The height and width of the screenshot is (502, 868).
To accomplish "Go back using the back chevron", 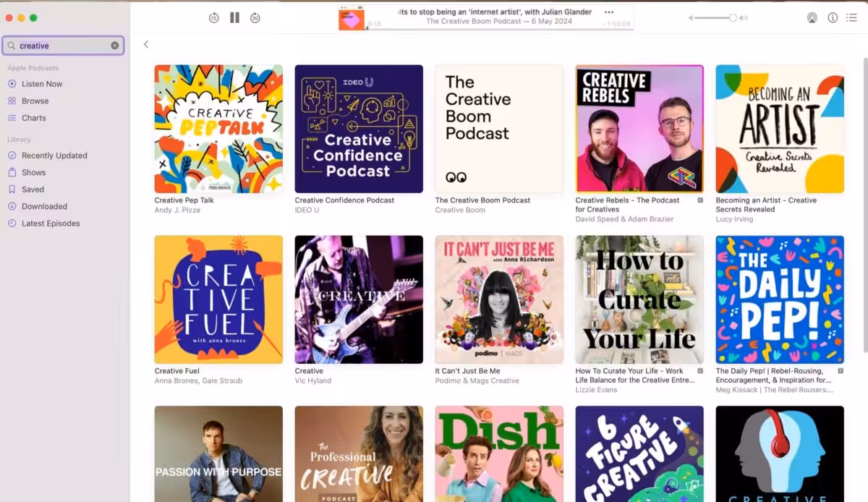I will [146, 44].
